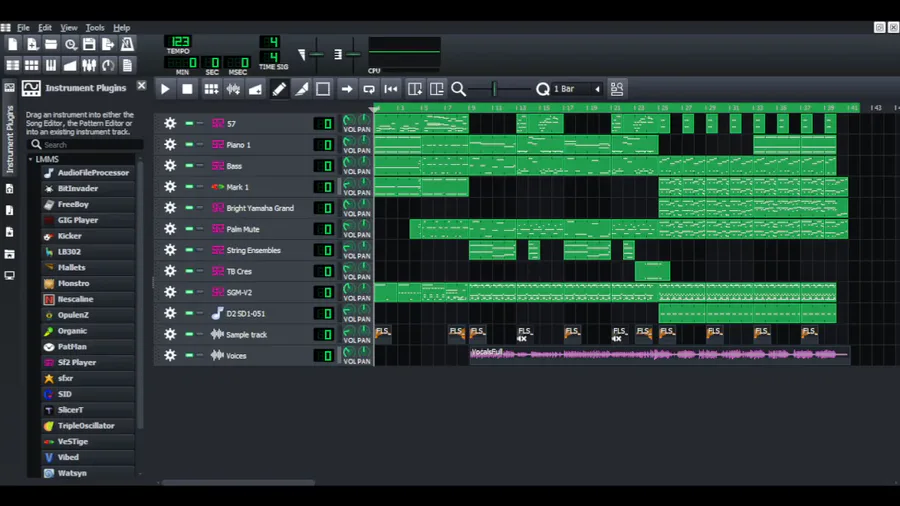Select the Sf2 Player plugin
The width and height of the screenshot is (900, 506).
click(x=88, y=363)
